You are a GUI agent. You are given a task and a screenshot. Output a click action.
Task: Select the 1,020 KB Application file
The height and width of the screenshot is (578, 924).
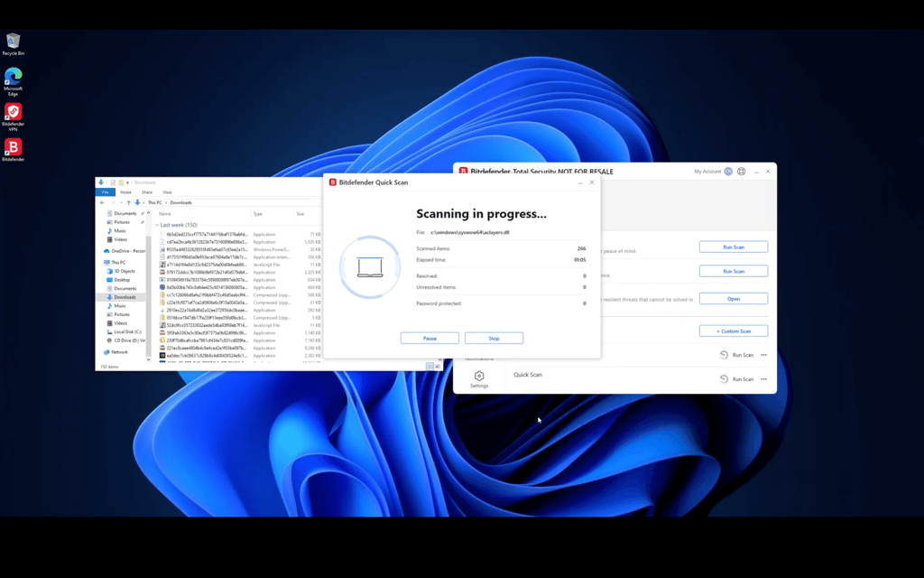240,242
